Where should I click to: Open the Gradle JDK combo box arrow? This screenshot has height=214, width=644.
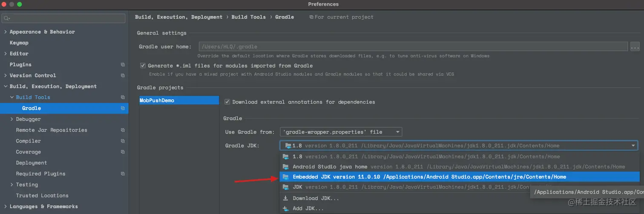633,146
